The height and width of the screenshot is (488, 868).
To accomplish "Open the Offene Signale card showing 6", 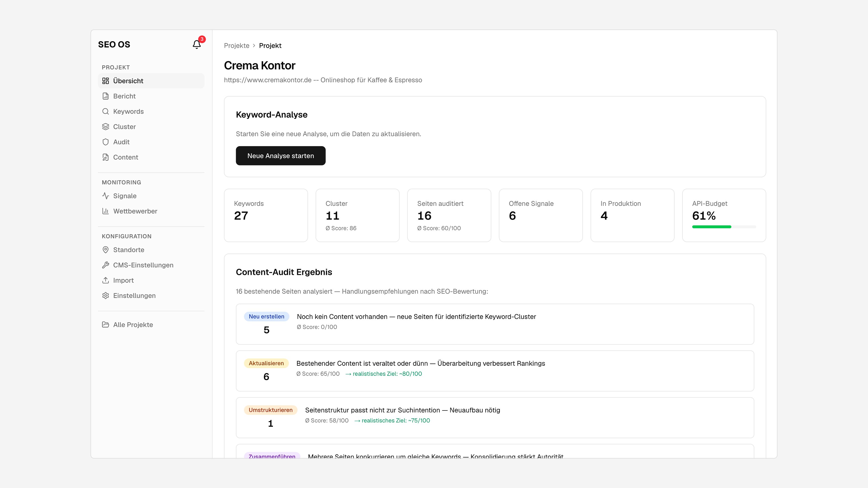I will [x=541, y=215].
